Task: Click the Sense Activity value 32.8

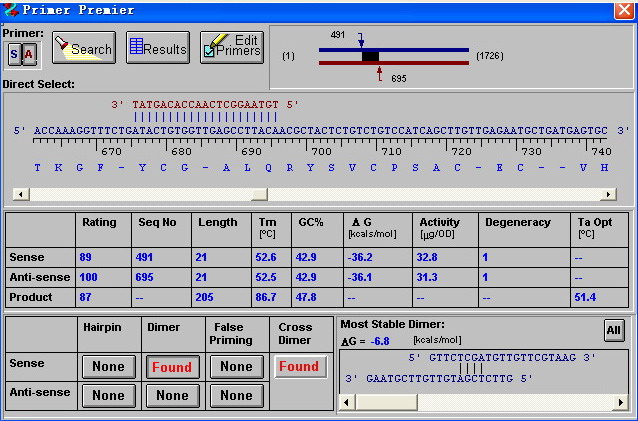Action: tap(427, 257)
